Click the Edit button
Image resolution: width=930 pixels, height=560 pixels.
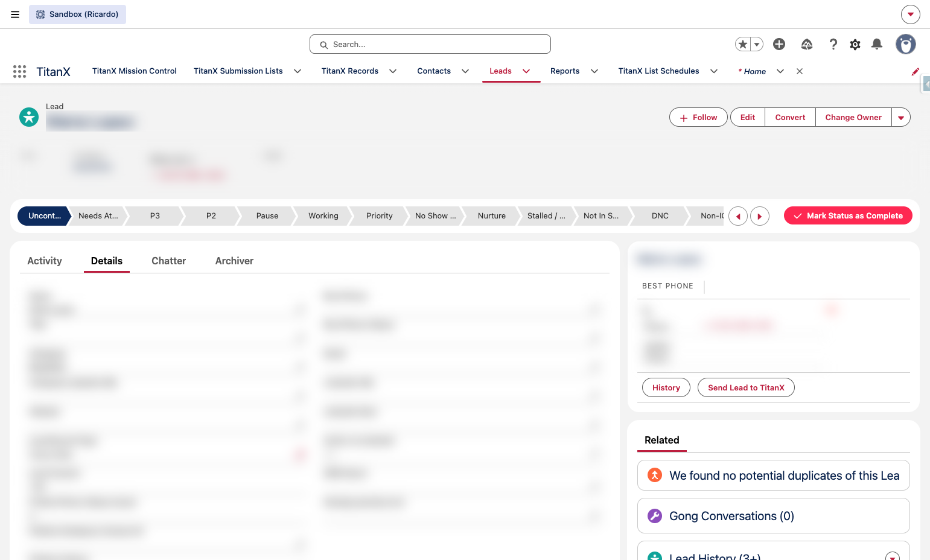click(x=748, y=118)
